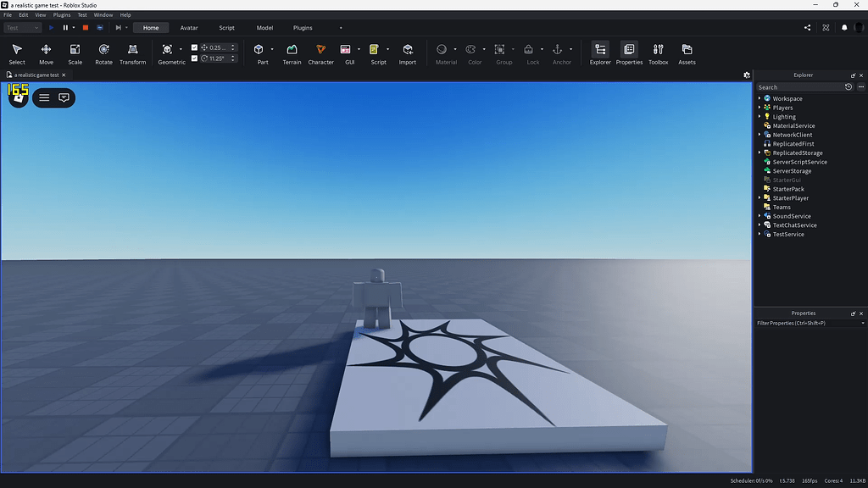The height and width of the screenshot is (488, 868).
Task: Click the Material tool
Action: click(x=442, y=49)
